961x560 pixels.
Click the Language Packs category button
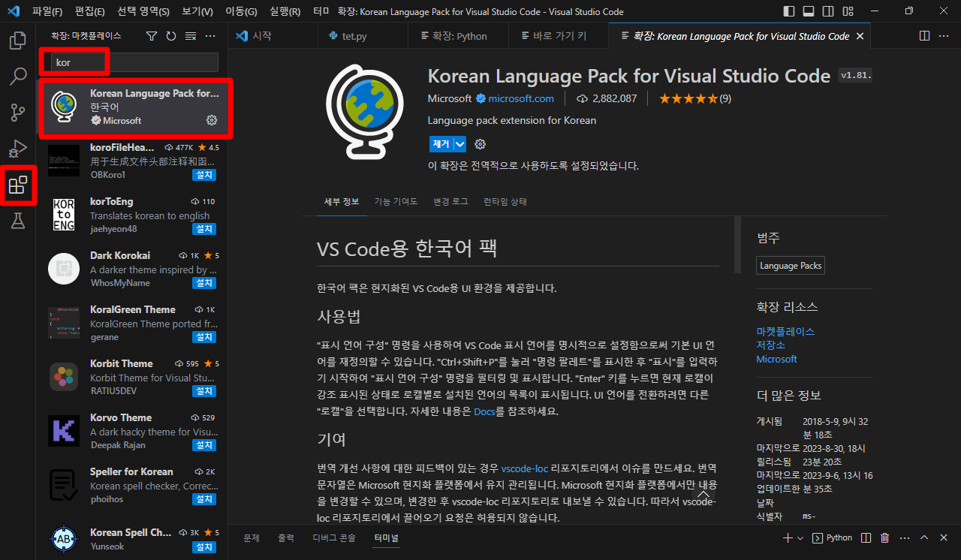[x=791, y=266]
